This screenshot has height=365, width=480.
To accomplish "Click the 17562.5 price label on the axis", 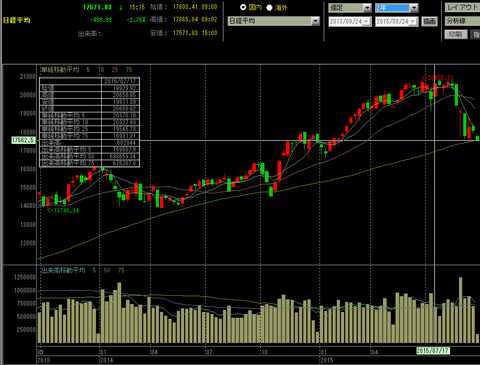I will click(23, 140).
